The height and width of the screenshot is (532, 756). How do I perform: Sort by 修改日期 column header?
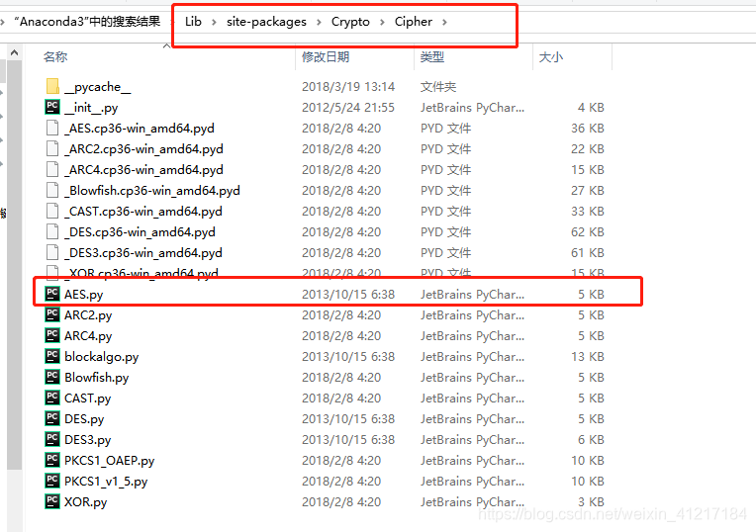click(x=326, y=57)
